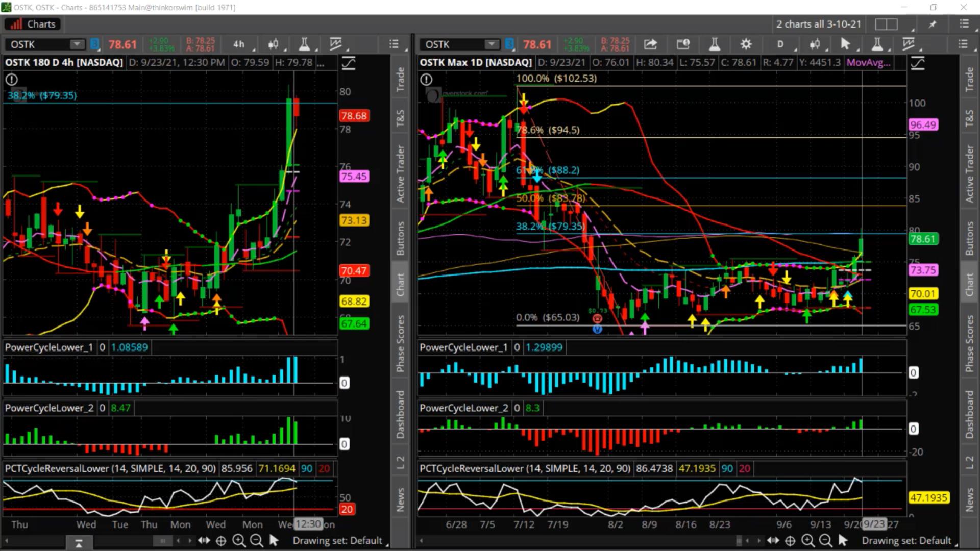
Task: Open the right sidebar News tab
Action: [969, 499]
